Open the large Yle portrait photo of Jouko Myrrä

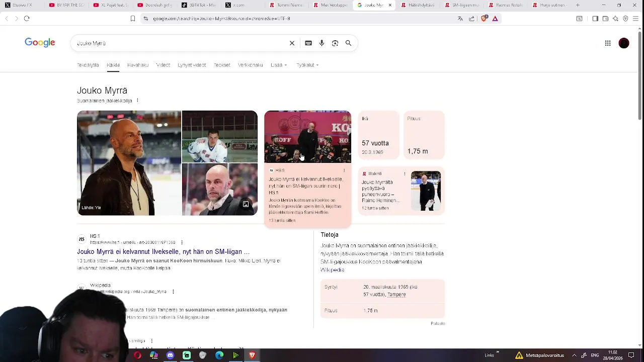point(129,163)
